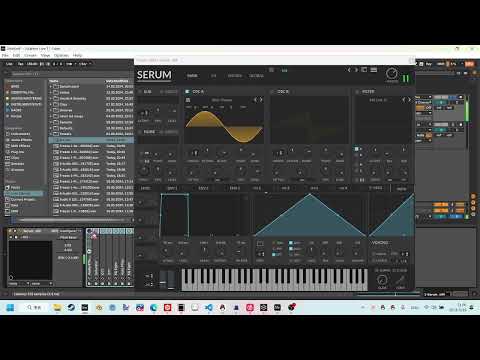The height and width of the screenshot is (360, 480).
Task: Open Serum's menu button in the header
Action: (x=374, y=70)
